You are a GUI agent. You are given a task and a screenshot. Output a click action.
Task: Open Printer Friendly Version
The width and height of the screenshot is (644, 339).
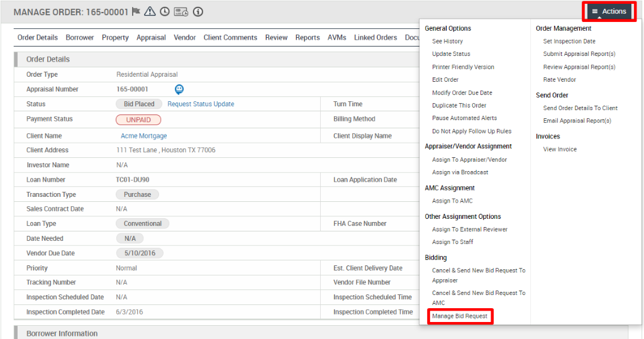[x=463, y=67]
